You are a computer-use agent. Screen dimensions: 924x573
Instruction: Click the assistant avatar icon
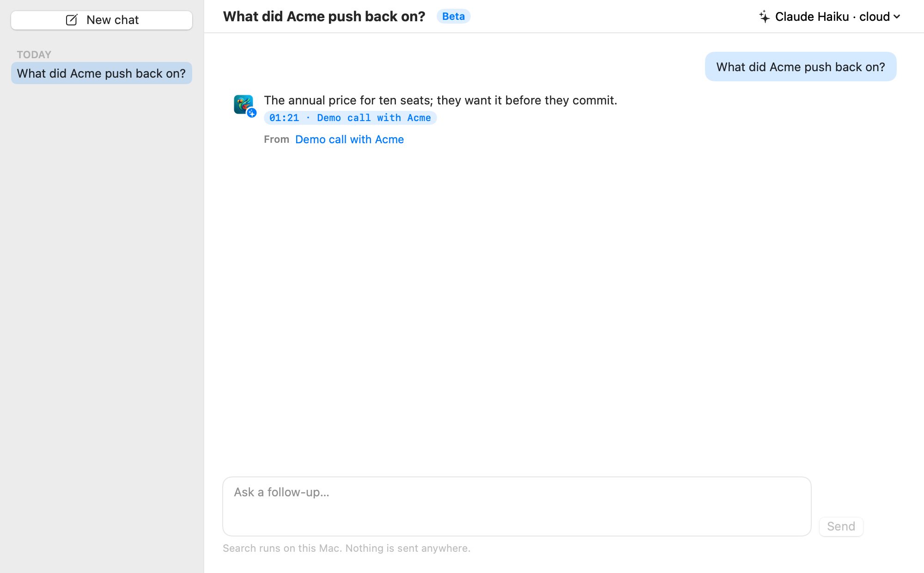[x=243, y=104]
